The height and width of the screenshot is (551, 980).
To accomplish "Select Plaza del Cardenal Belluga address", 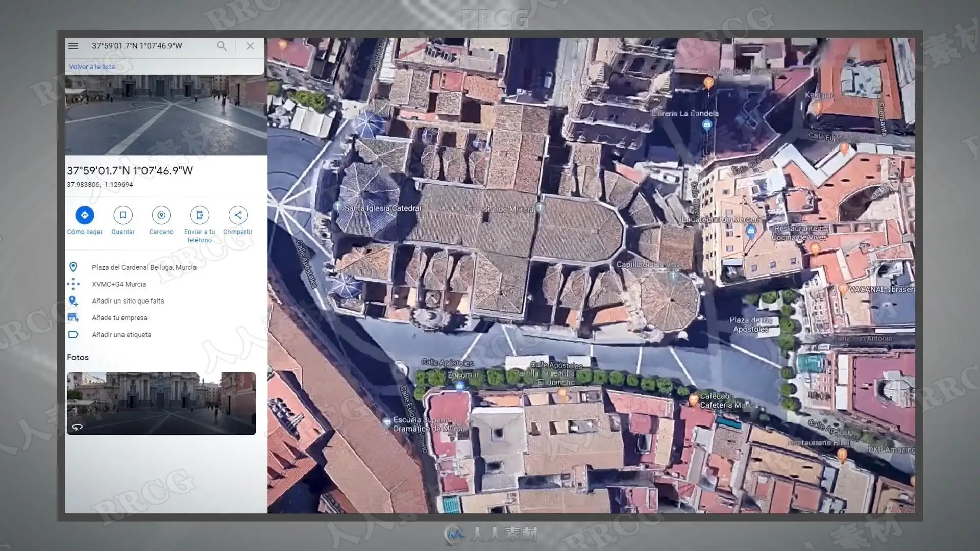I will (144, 267).
